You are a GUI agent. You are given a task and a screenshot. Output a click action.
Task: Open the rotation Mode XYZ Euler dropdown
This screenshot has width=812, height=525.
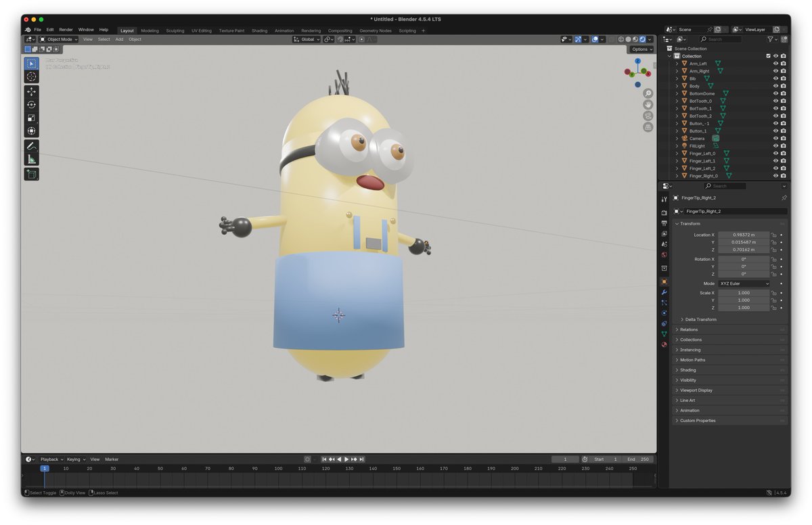pos(744,283)
